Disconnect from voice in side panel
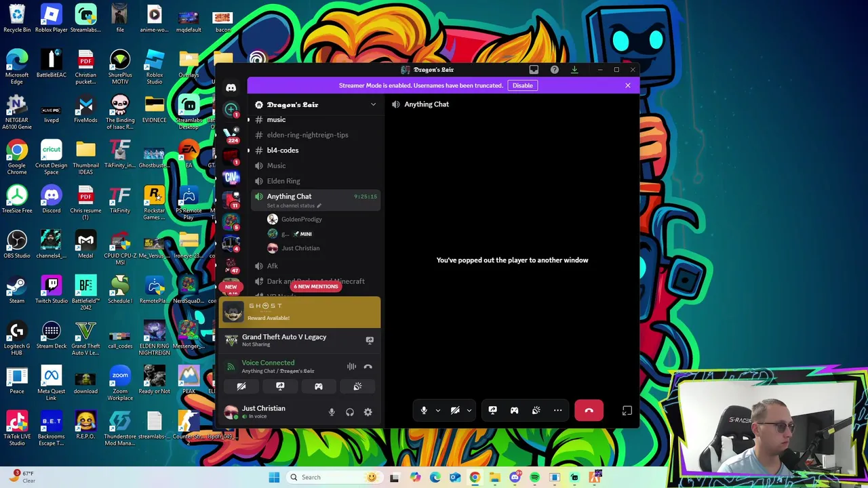This screenshot has width=868, height=488. coord(368,367)
